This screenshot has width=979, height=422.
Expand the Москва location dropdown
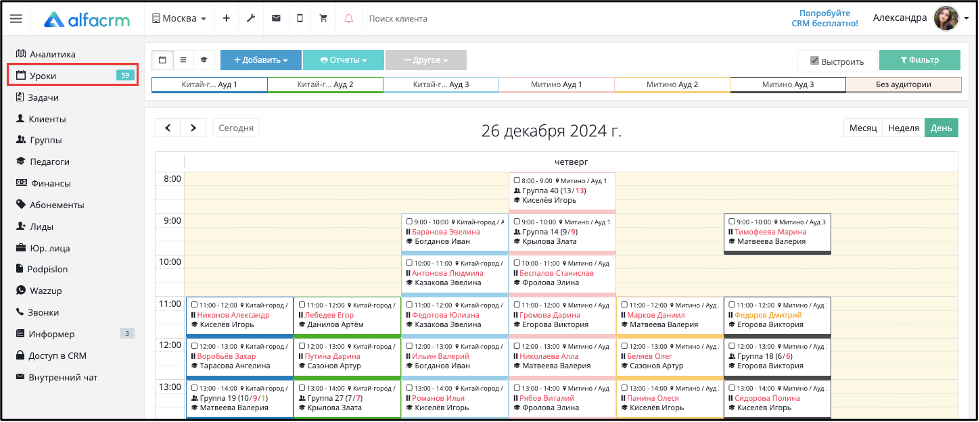tap(179, 19)
